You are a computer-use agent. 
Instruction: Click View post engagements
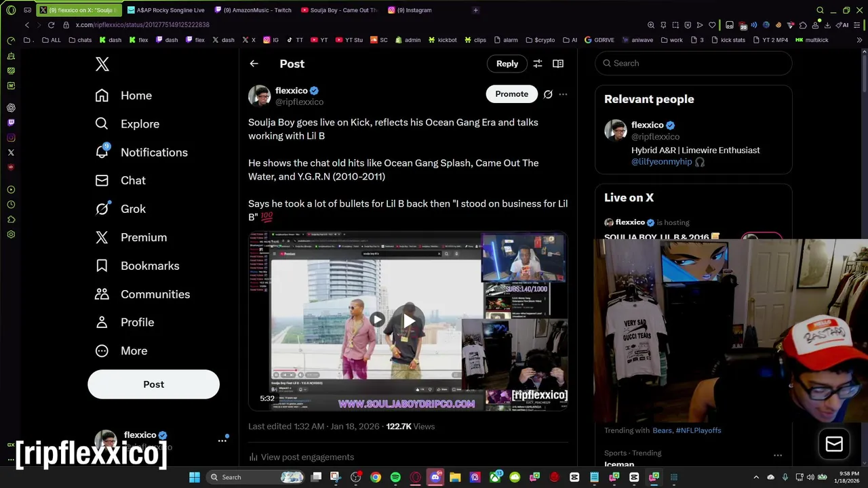[x=301, y=457]
